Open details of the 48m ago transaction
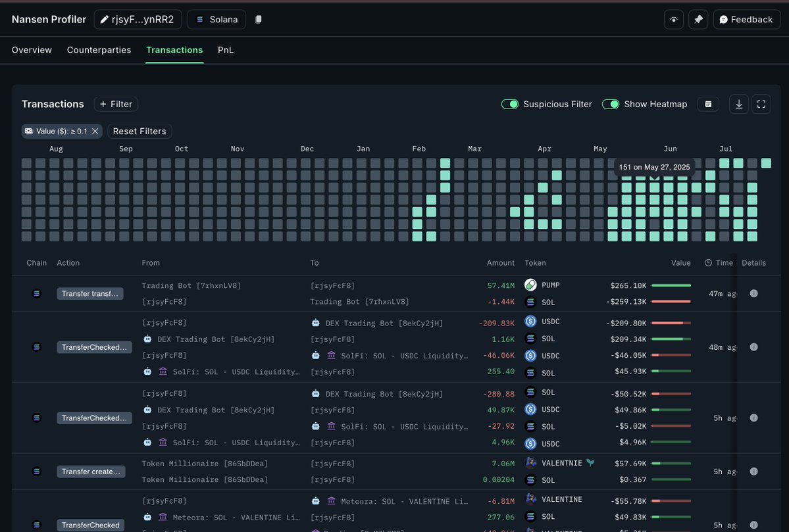 [753, 347]
